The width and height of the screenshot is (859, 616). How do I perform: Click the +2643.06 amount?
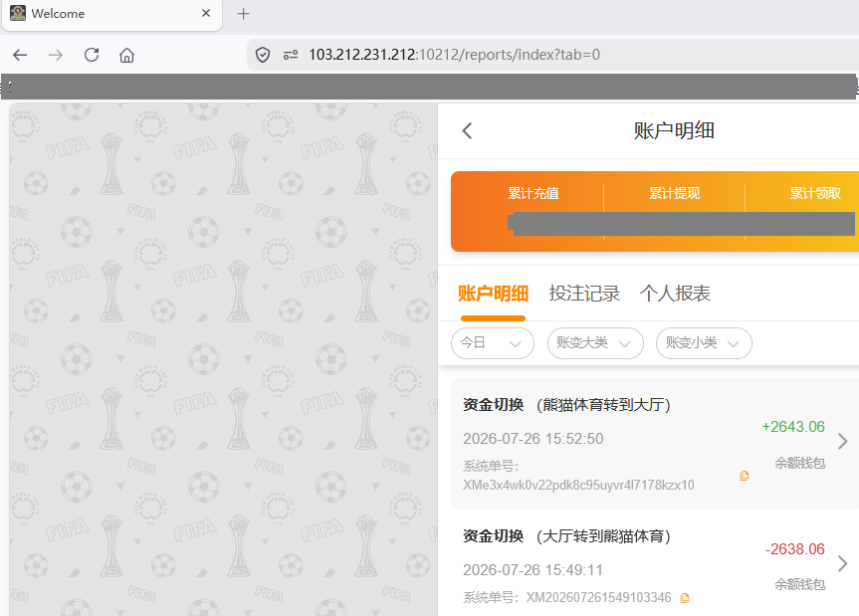click(x=793, y=427)
